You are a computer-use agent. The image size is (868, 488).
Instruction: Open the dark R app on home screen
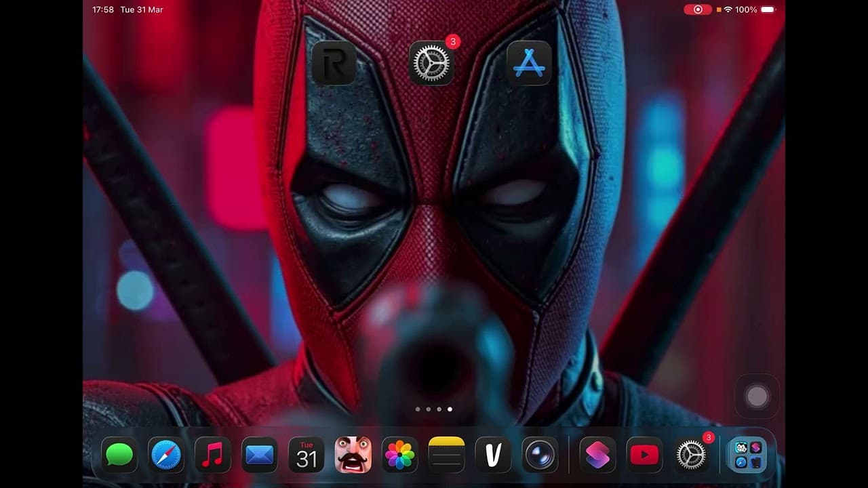pos(334,63)
